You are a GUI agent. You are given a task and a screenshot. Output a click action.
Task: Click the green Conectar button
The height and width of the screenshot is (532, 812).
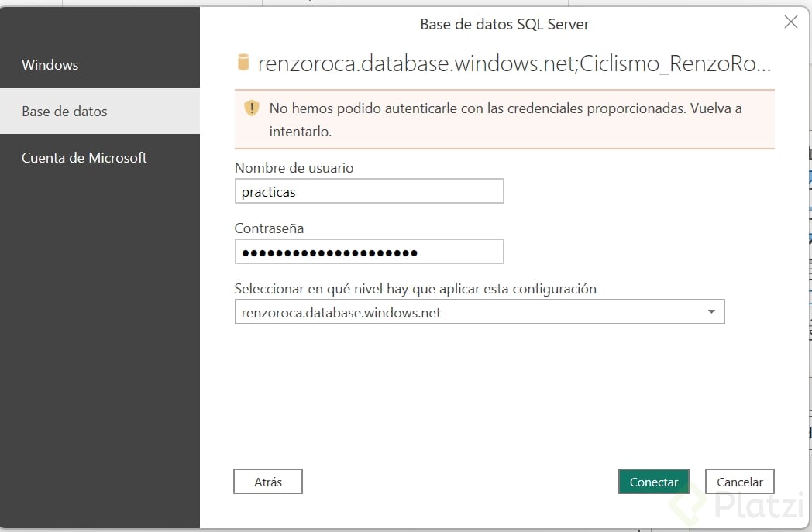click(x=653, y=482)
